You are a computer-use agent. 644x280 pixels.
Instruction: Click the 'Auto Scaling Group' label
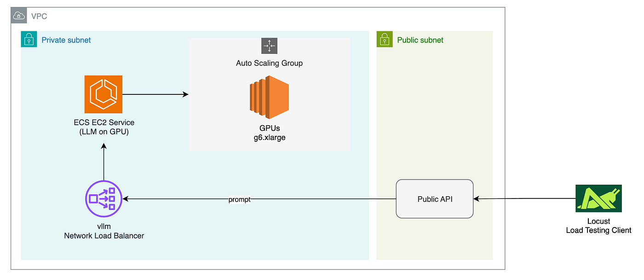270,63
